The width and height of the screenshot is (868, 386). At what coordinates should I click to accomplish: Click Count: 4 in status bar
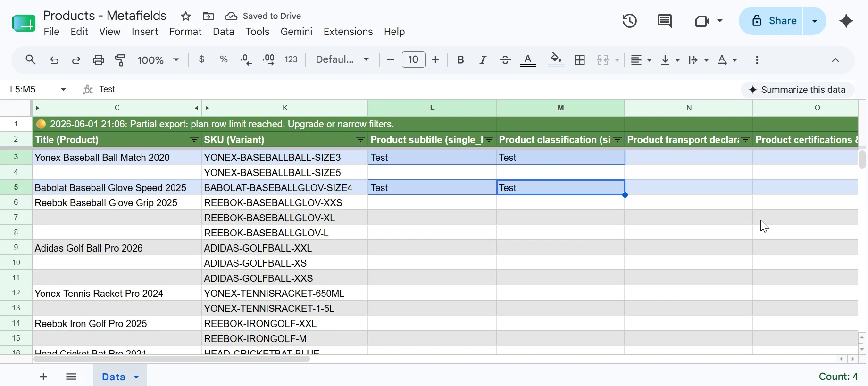click(x=838, y=377)
